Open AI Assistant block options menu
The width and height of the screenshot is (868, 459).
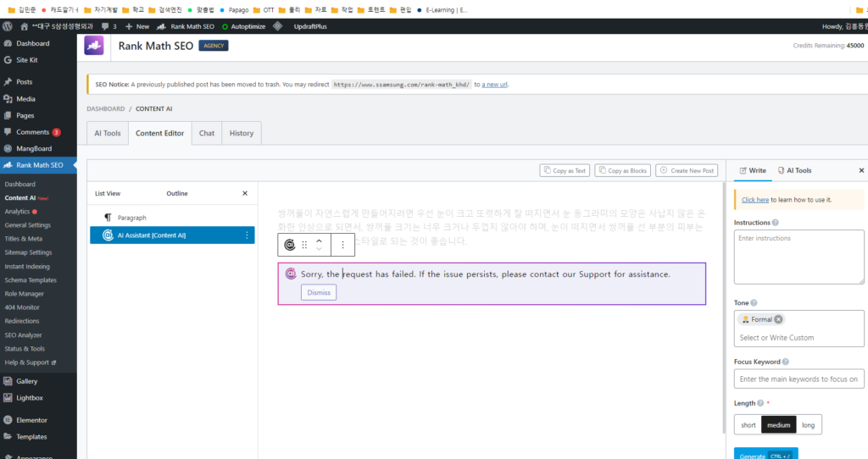[247, 235]
